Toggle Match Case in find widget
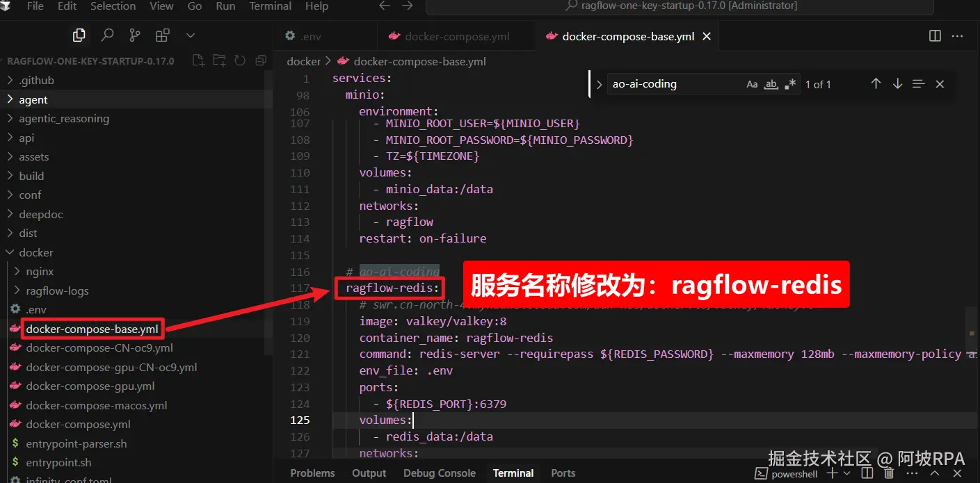This screenshot has width=980, height=483. (x=752, y=84)
